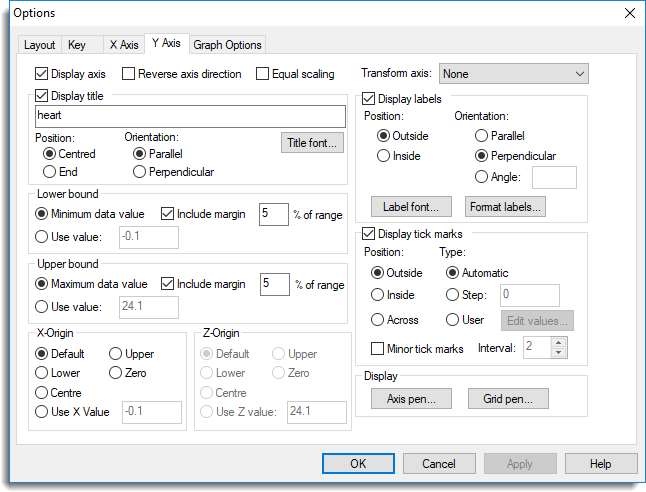The height and width of the screenshot is (492, 646).
Task: Enable Reverse axis direction checkbox
Action: point(129,74)
